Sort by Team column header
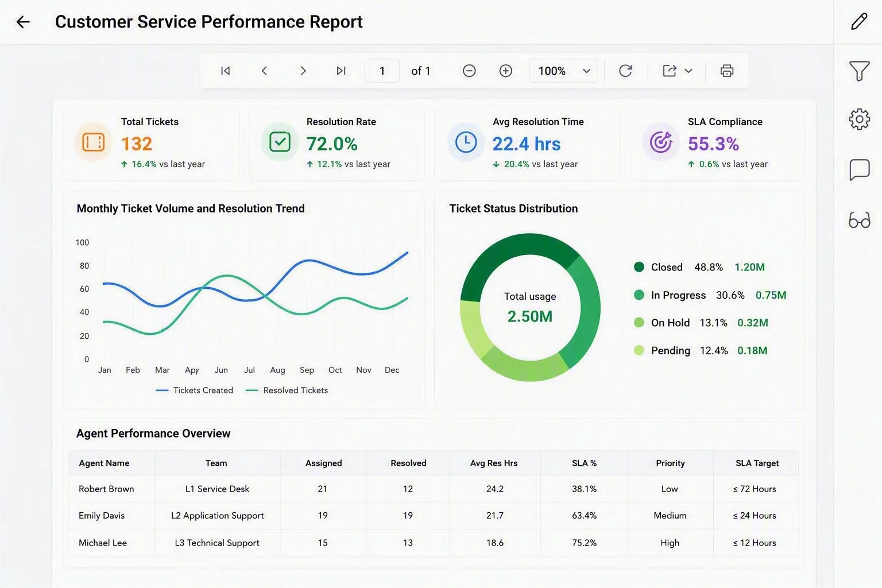The image size is (882, 588). click(x=216, y=463)
